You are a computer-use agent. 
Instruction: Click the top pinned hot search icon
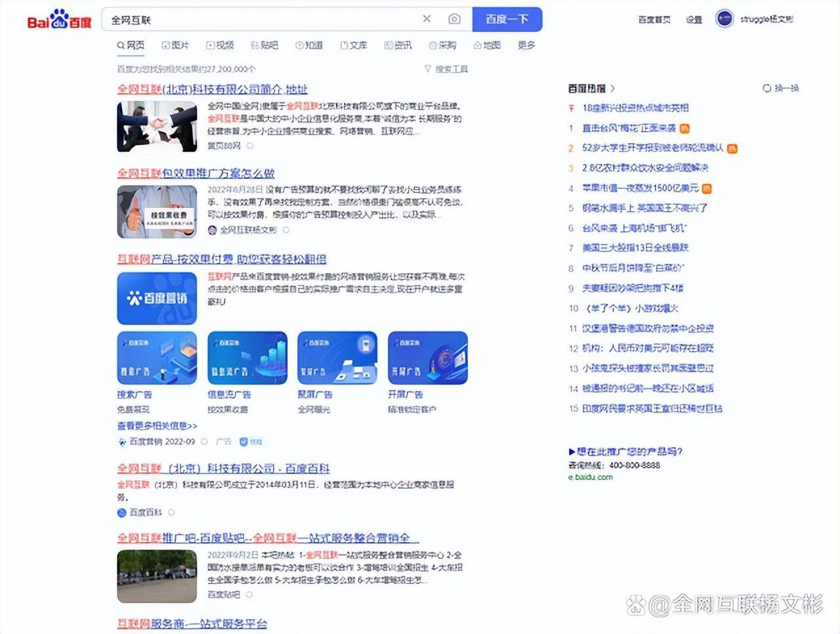[x=571, y=108]
